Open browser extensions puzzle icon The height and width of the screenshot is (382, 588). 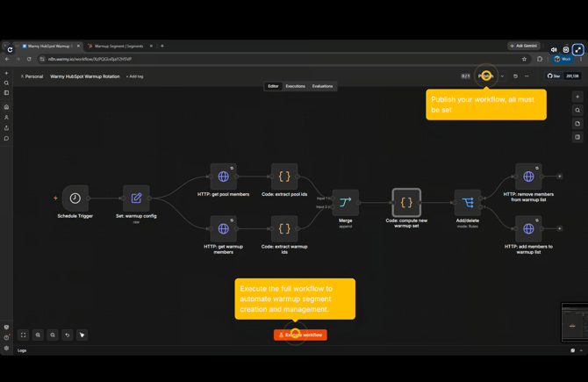(x=540, y=59)
